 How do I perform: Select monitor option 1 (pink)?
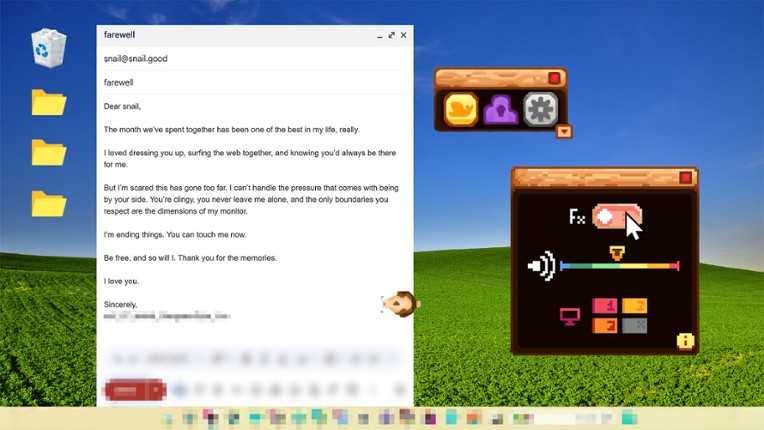(x=605, y=306)
